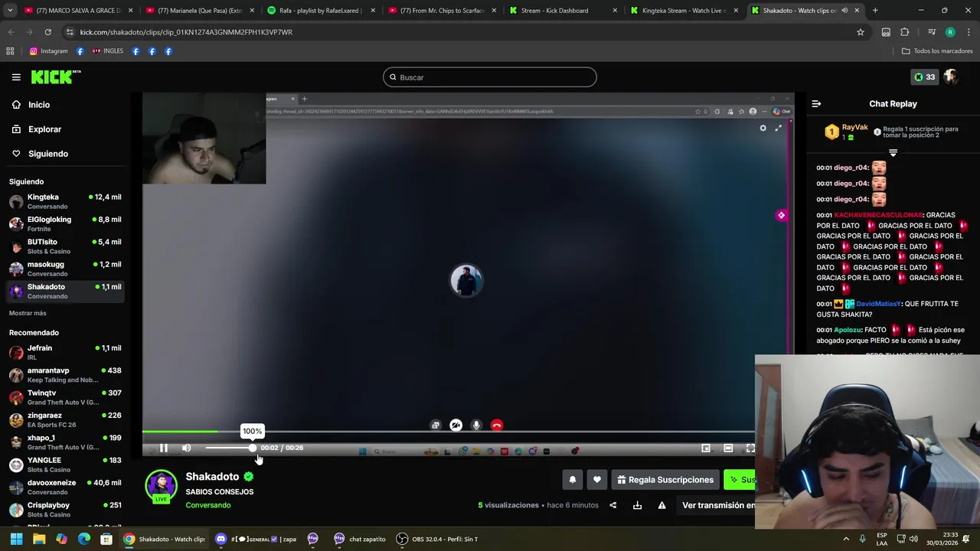Screen dimensions: 980x551
Task: Open File Explorer from taskbar
Action: point(39,539)
